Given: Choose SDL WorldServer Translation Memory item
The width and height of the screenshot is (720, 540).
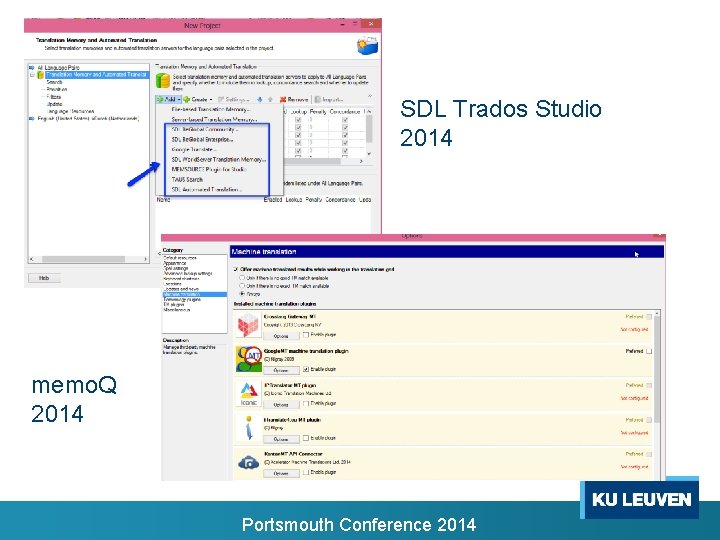Looking at the screenshot, I should (x=219, y=160).
